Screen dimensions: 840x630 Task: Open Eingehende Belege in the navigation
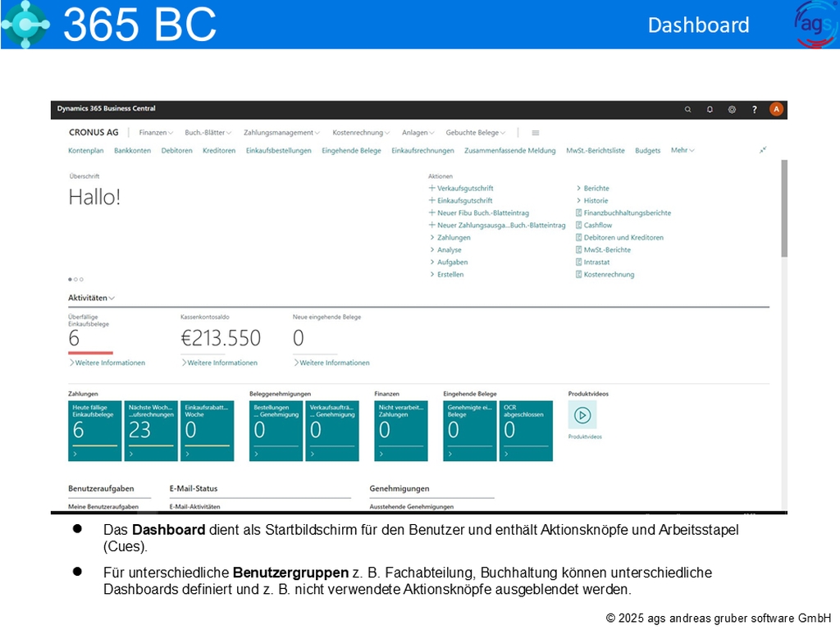351,151
